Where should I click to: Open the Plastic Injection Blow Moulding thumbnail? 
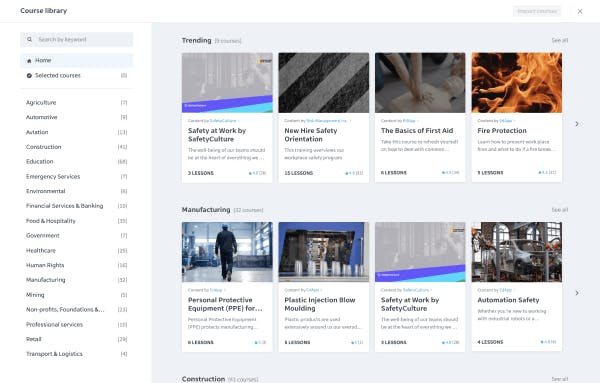point(324,252)
